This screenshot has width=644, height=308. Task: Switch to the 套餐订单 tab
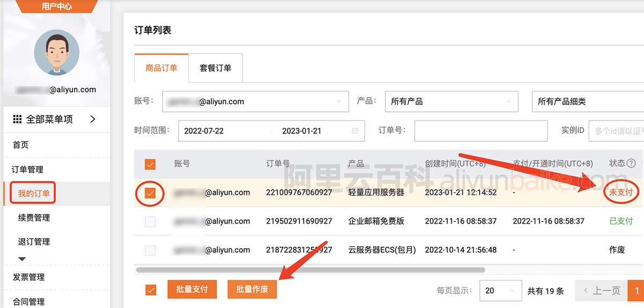click(x=216, y=68)
